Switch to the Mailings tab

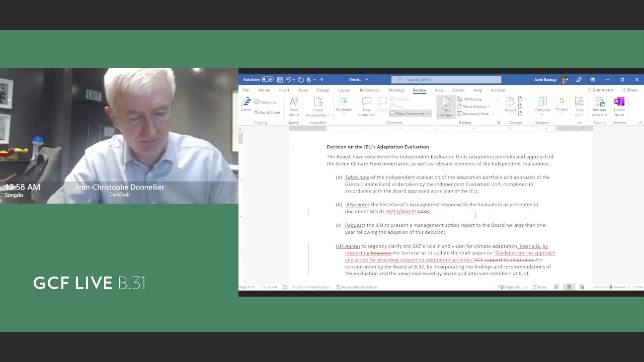[x=396, y=90]
